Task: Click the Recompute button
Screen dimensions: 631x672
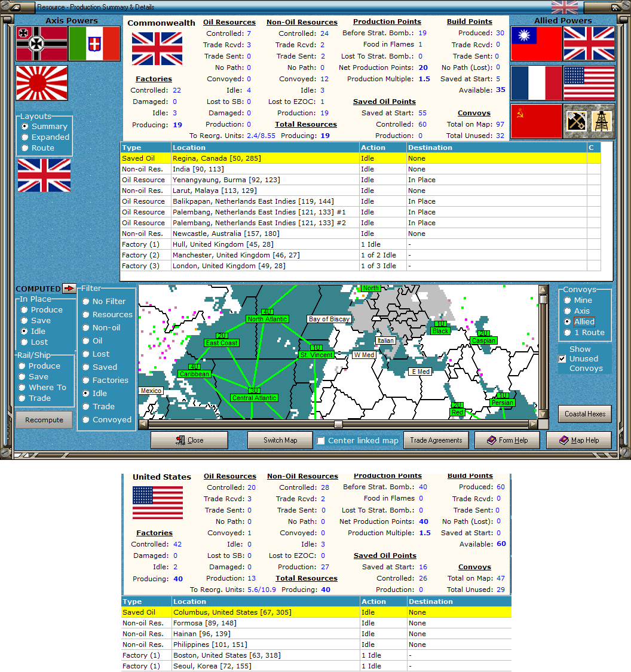Action: click(44, 420)
